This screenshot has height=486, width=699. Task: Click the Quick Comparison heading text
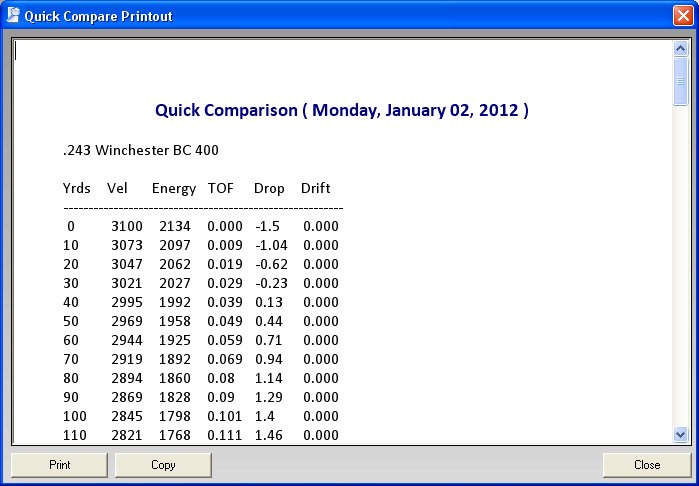pos(342,110)
